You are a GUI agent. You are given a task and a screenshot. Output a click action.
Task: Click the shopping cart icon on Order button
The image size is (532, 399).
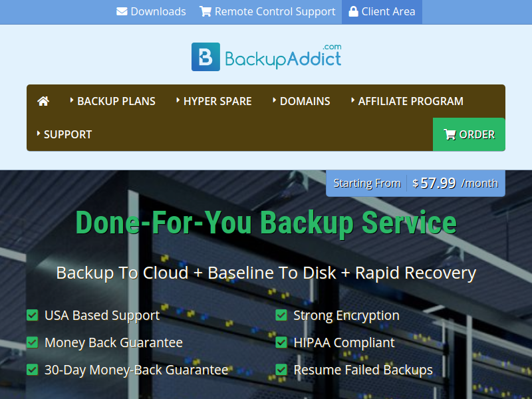[x=450, y=134]
